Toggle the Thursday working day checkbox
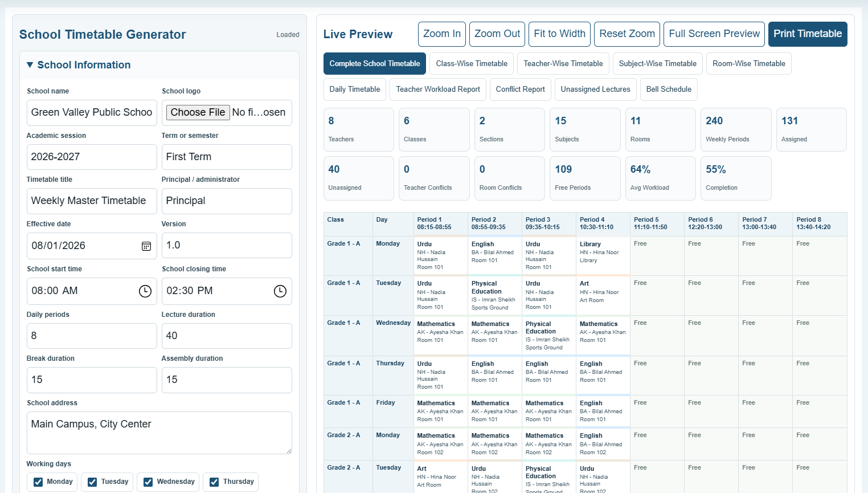 (x=214, y=482)
